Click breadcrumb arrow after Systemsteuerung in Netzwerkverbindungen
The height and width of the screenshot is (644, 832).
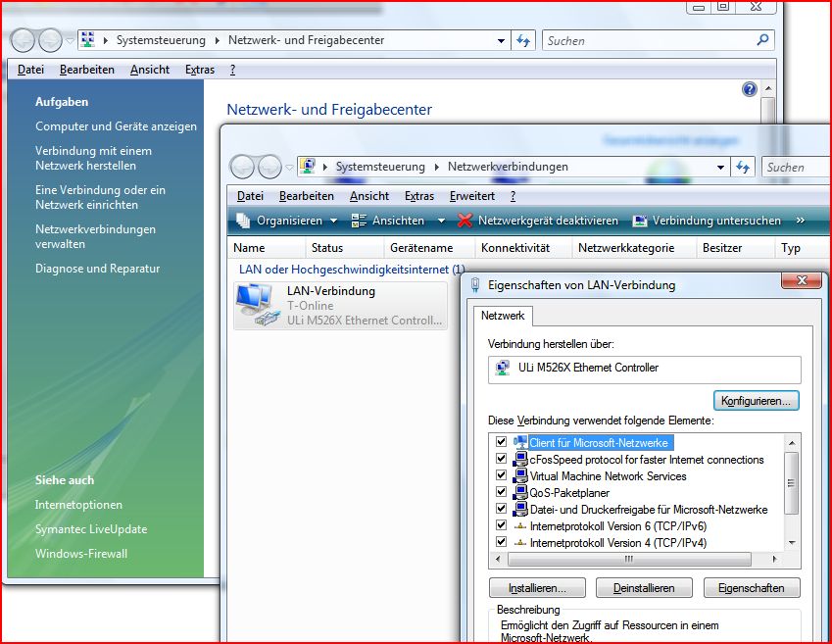pyautogui.click(x=437, y=168)
